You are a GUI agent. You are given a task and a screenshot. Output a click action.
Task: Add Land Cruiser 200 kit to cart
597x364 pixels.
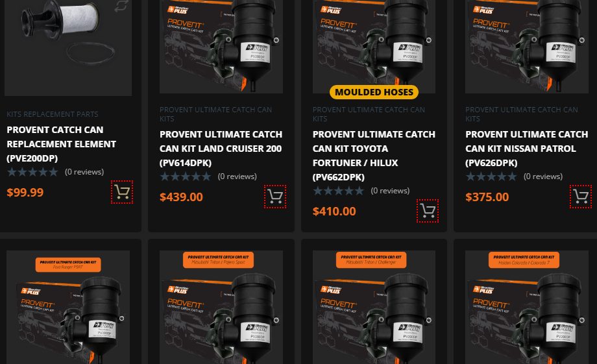(x=275, y=197)
